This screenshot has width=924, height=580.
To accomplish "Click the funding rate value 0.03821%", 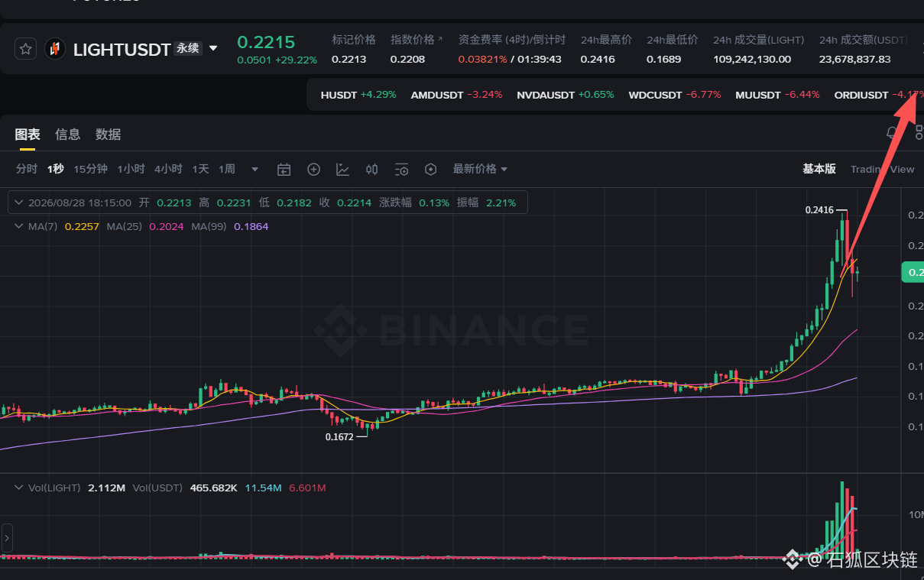I will [482, 59].
